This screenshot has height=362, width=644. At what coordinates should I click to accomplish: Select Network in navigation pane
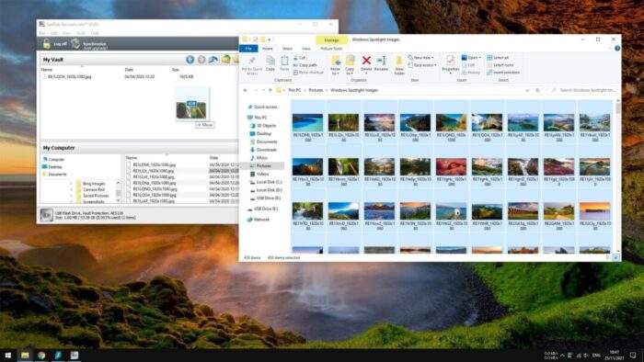[259, 220]
